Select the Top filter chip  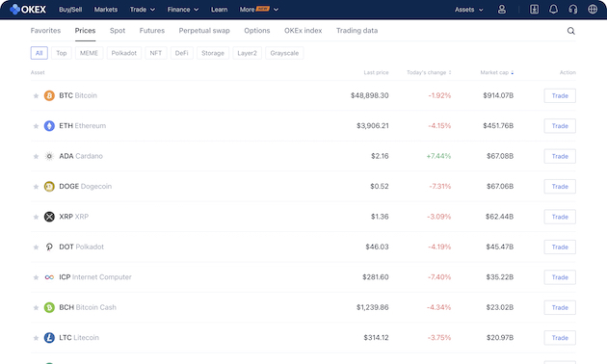pyautogui.click(x=62, y=53)
